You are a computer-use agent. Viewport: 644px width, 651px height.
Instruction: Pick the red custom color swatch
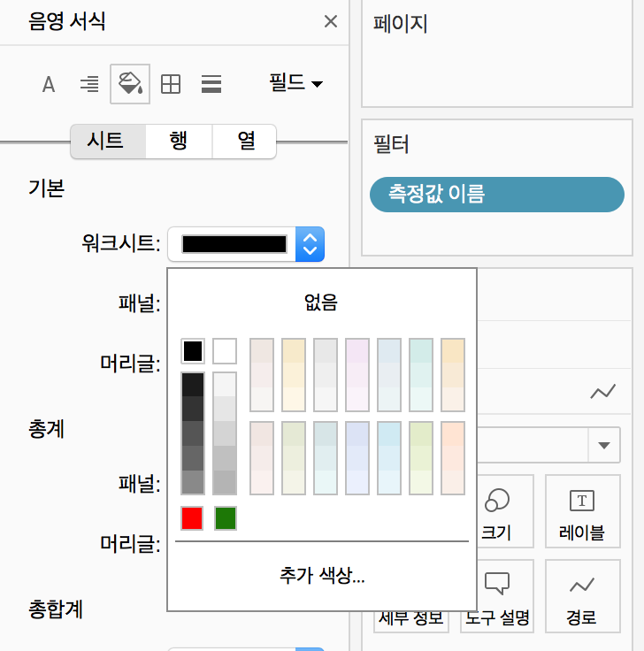click(x=192, y=518)
